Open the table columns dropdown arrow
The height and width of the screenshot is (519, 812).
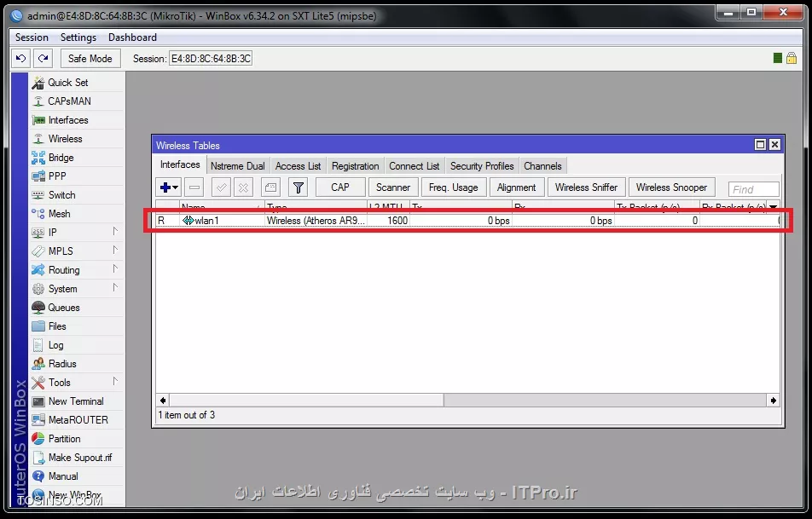coord(773,206)
